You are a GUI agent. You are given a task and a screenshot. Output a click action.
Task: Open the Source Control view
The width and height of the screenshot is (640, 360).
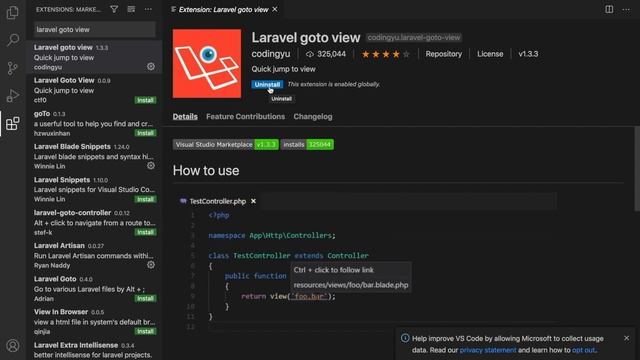pyautogui.click(x=13, y=68)
